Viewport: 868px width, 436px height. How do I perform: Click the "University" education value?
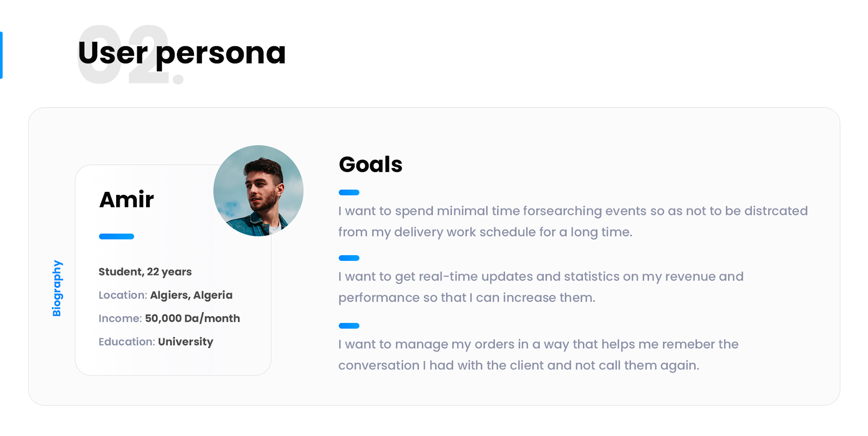(x=186, y=341)
